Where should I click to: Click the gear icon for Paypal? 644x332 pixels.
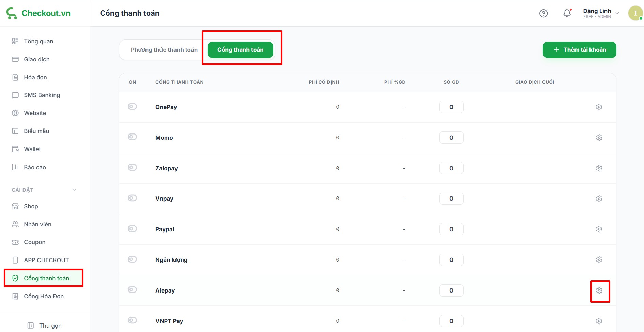599,229
